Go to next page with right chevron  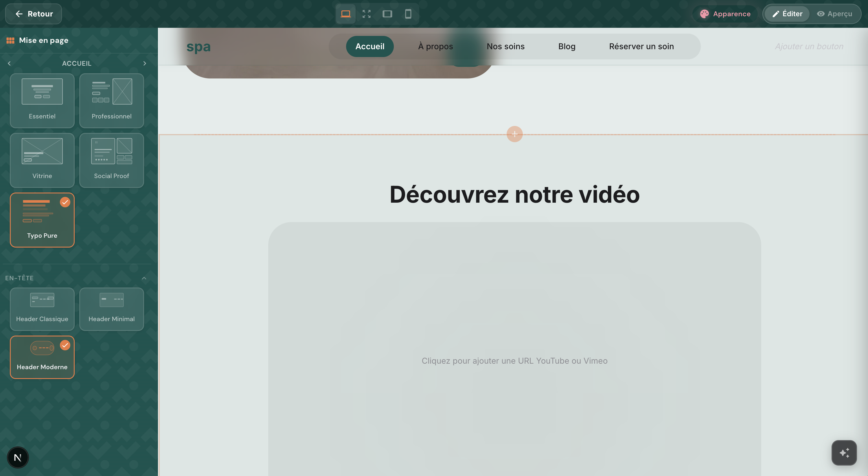(145, 63)
